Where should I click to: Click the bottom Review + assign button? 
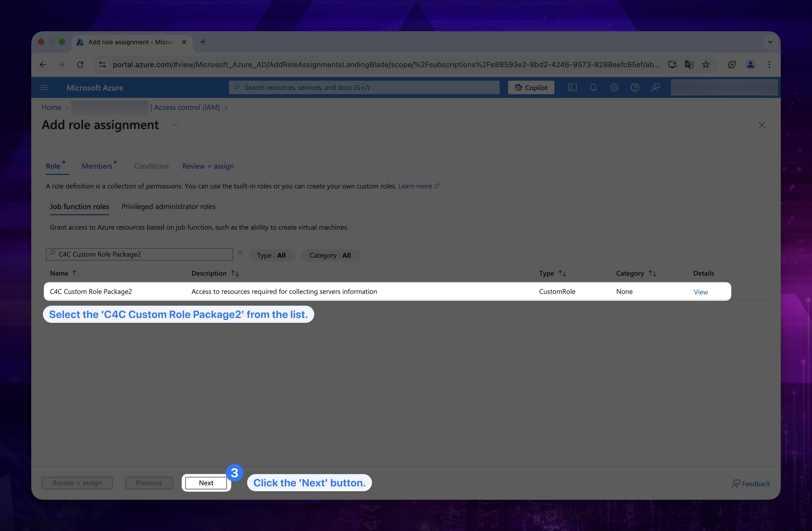[77, 483]
